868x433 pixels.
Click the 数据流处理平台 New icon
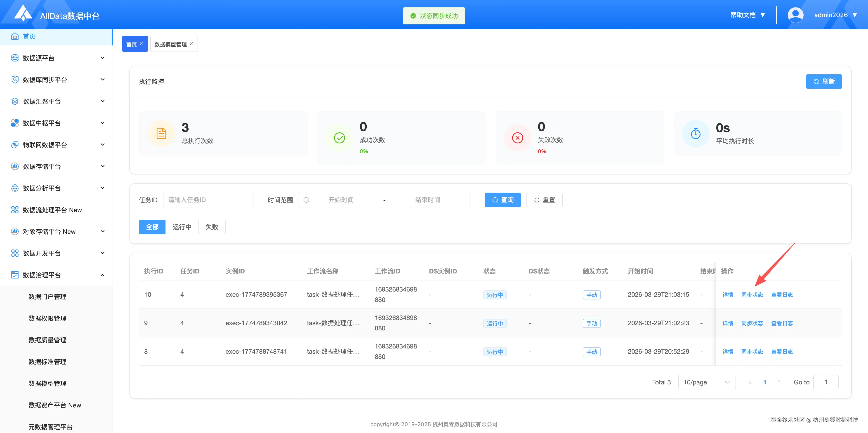click(15, 210)
